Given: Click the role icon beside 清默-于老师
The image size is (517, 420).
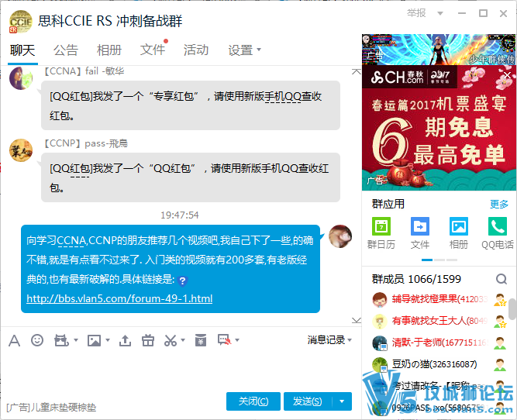Looking at the screenshot, I should [x=500, y=343].
